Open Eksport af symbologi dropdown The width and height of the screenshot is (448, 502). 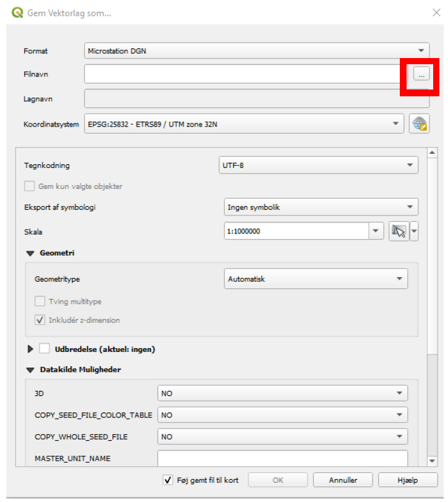(x=320, y=207)
